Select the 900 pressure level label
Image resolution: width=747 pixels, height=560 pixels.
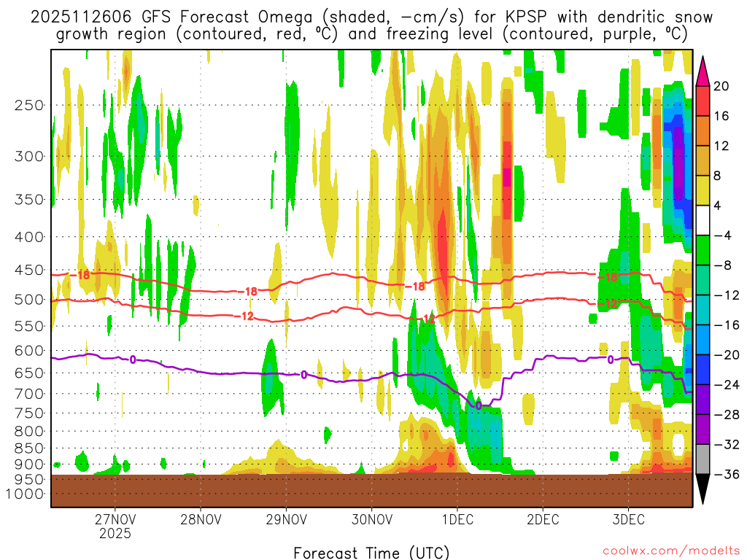(x=29, y=464)
